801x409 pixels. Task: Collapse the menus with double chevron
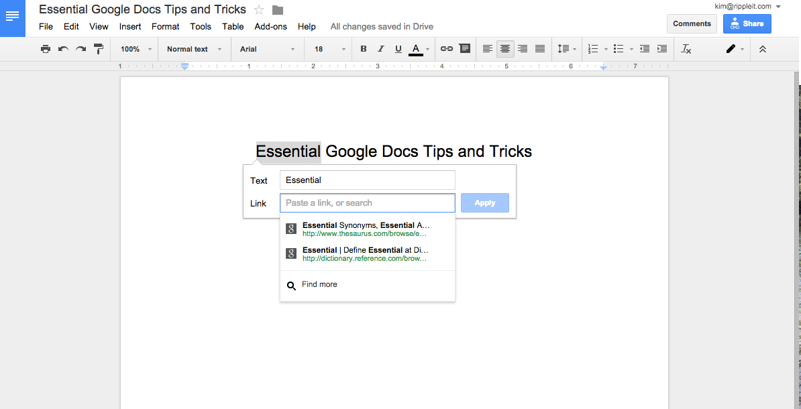coord(763,49)
